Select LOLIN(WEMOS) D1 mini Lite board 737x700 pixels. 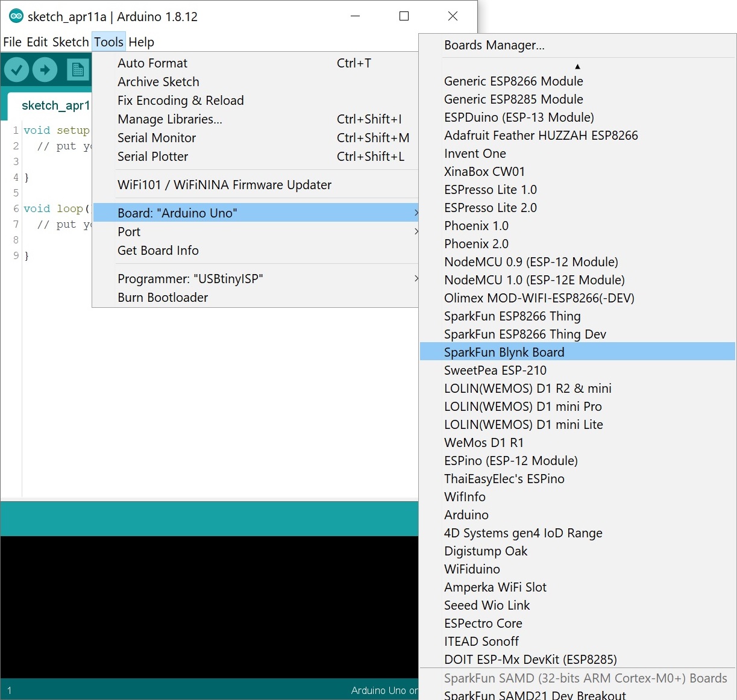click(577, 425)
